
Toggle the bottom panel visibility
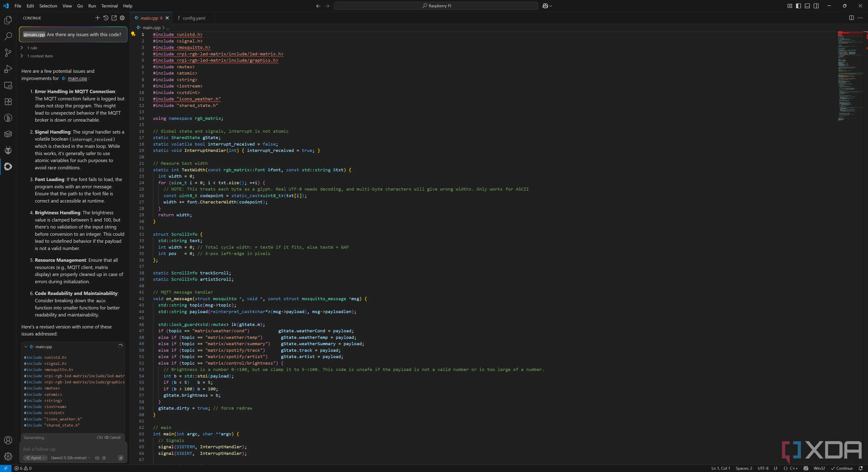(807, 6)
